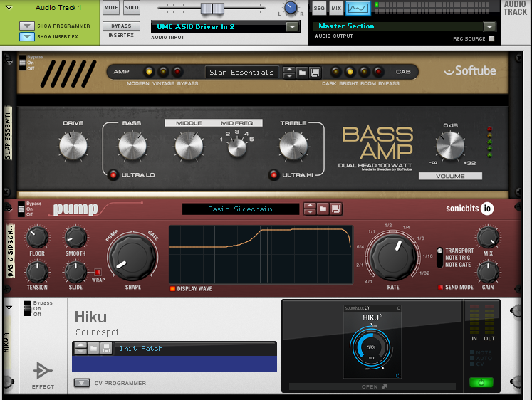Adjust the blue pan knob
Screen dimensions: 532x400
(x=290, y=7)
